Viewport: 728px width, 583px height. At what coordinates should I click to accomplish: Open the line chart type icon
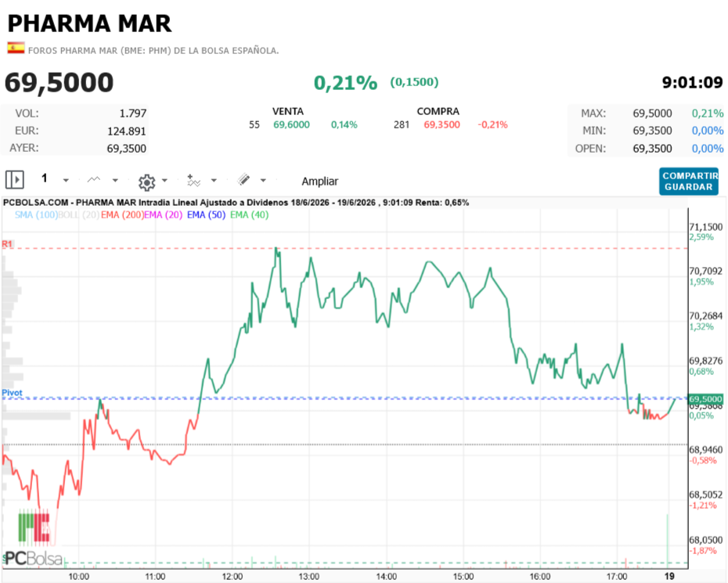94,180
